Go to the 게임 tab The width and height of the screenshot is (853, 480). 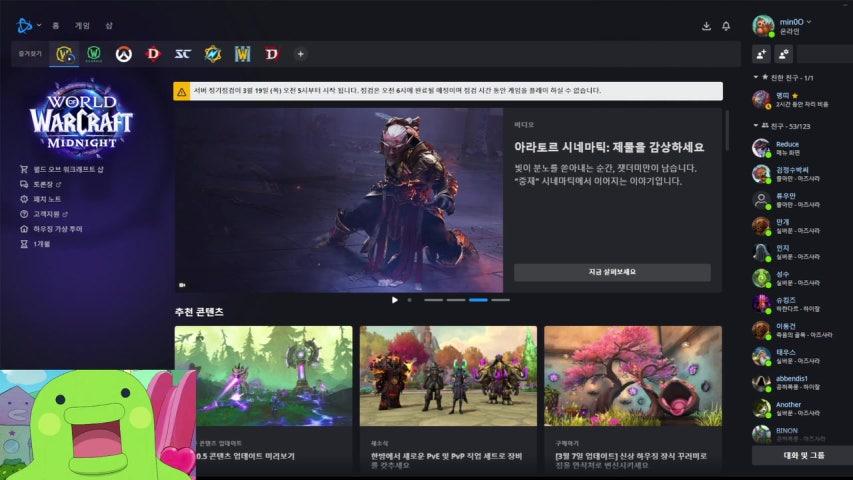[x=82, y=26]
